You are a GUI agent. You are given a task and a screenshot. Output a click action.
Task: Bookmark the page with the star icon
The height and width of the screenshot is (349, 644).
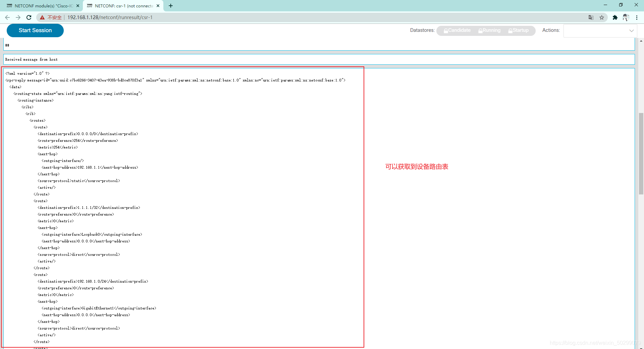[x=602, y=17]
